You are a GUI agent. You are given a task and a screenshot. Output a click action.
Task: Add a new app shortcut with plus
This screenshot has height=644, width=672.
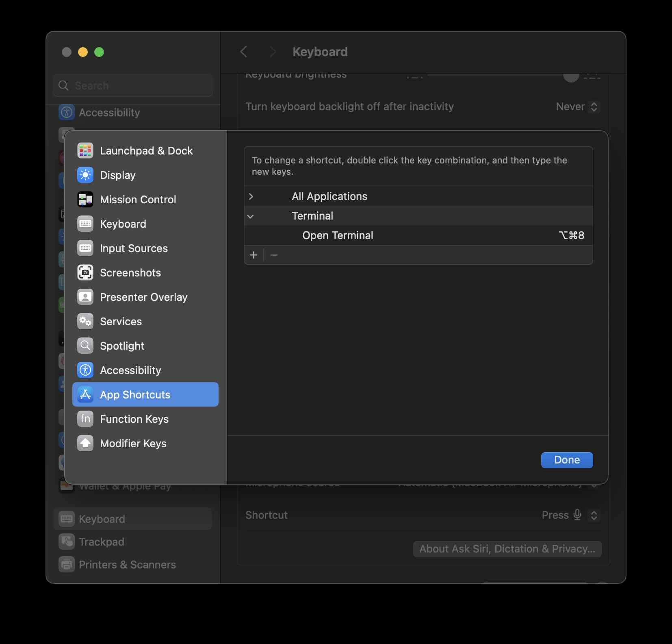tap(254, 255)
